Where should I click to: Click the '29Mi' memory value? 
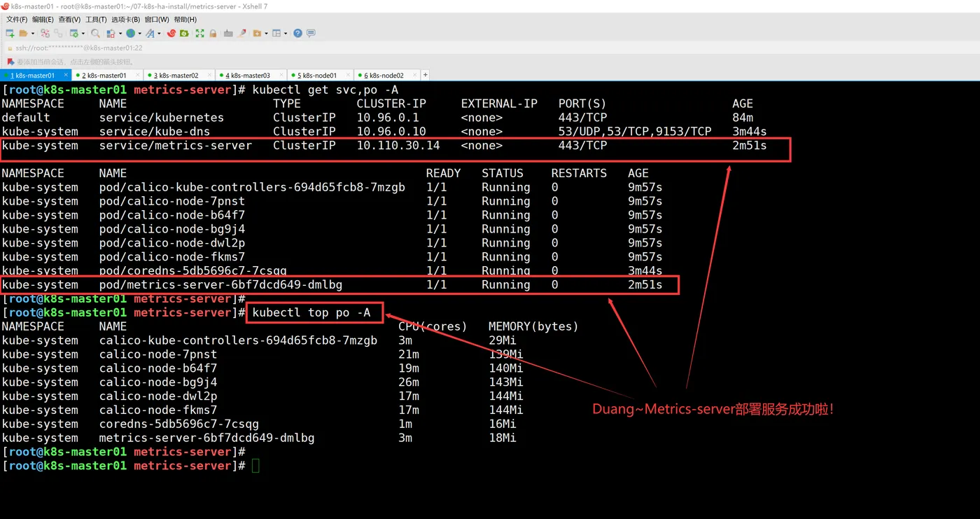tap(503, 340)
